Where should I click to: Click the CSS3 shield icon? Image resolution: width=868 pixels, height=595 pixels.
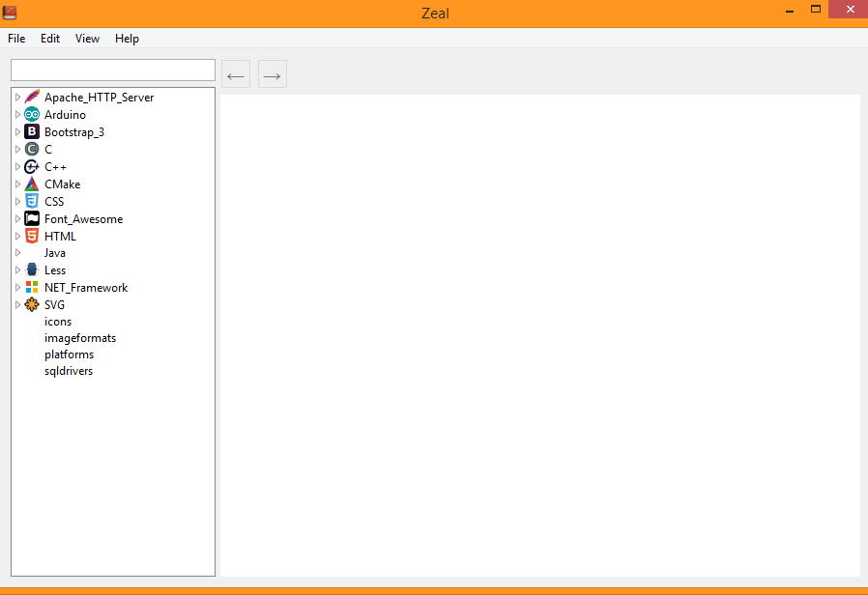pyautogui.click(x=32, y=201)
